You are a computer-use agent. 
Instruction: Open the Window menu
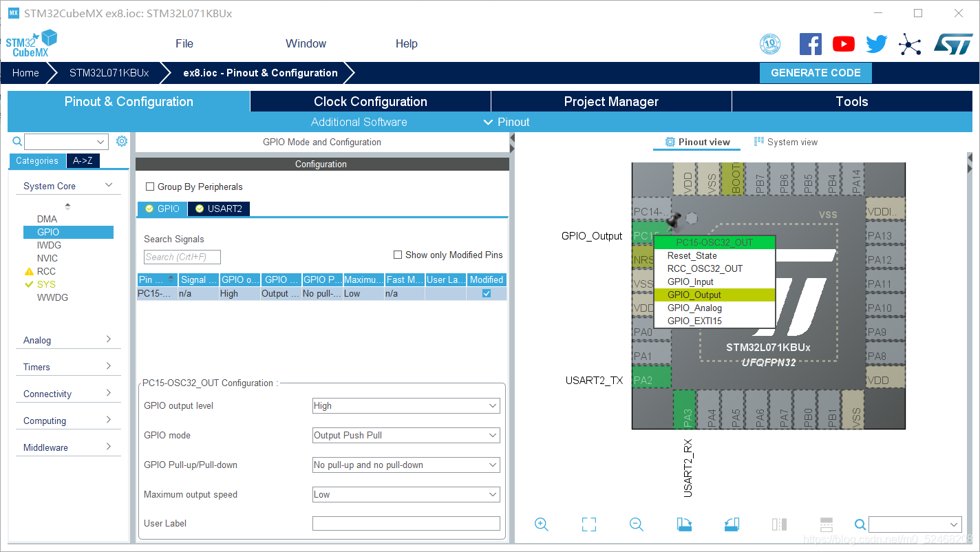point(306,43)
